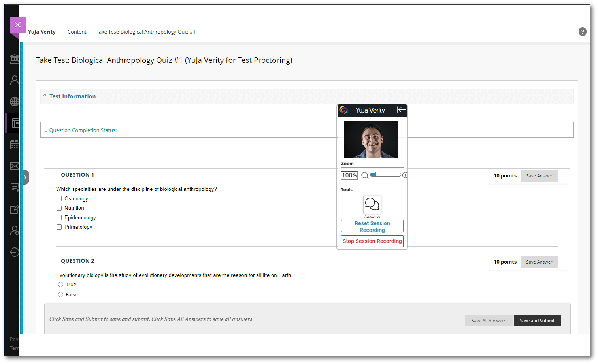598x364 pixels.
Task: Open the Courses icon in sidebar
Action: coord(15,123)
